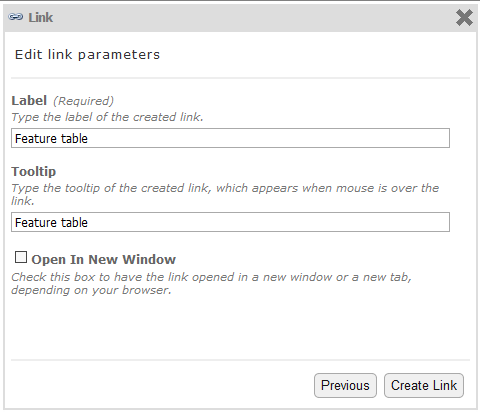This screenshot has width=480, height=412.
Task: Click the bold 'Label' field caption
Action: [29, 100]
